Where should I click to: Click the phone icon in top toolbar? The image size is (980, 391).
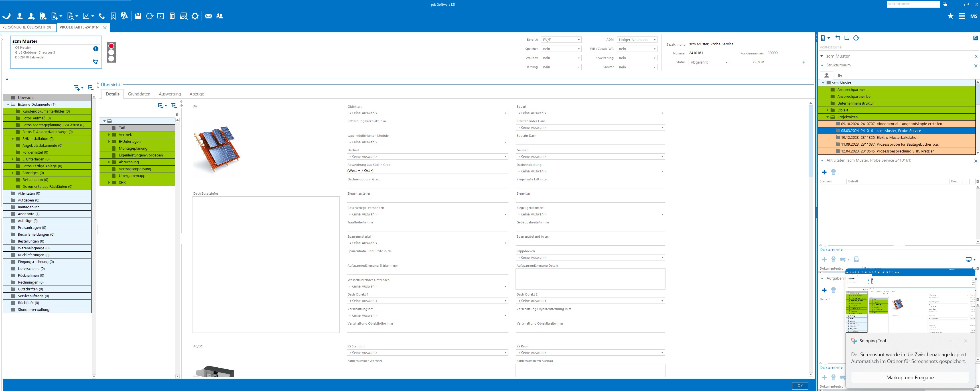coord(102,16)
